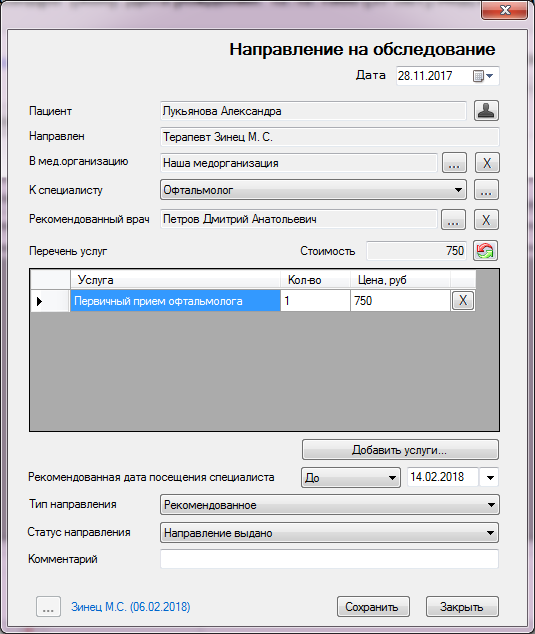535x634 pixels.
Task: Open specialist list via ellipsis next to Офтальмолог
Action: pos(486,190)
